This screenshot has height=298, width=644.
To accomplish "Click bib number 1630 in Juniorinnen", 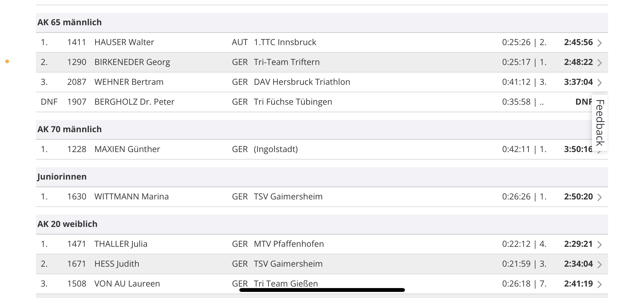I will 77,197.
